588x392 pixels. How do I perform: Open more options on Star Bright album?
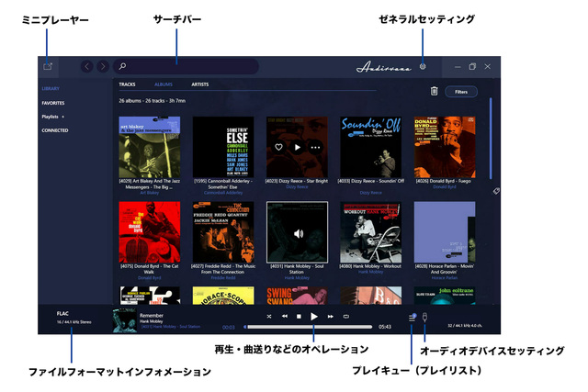pyautogui.click(x=315, y=147)
